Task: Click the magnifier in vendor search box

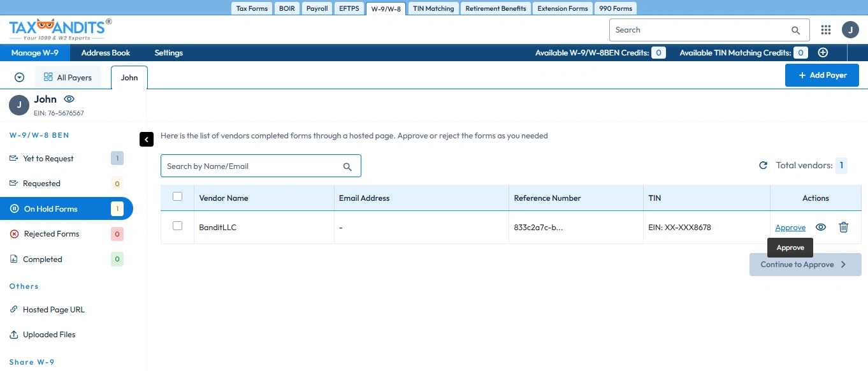Action: [x=347, y=166]
